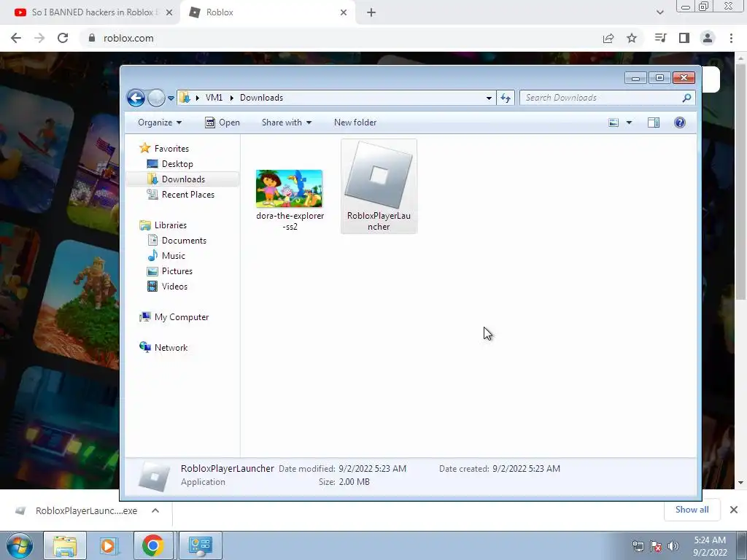Screen dimensions: 747x560
Task: Select dora-the-explorer-ss2 image file
Action: 290,201
